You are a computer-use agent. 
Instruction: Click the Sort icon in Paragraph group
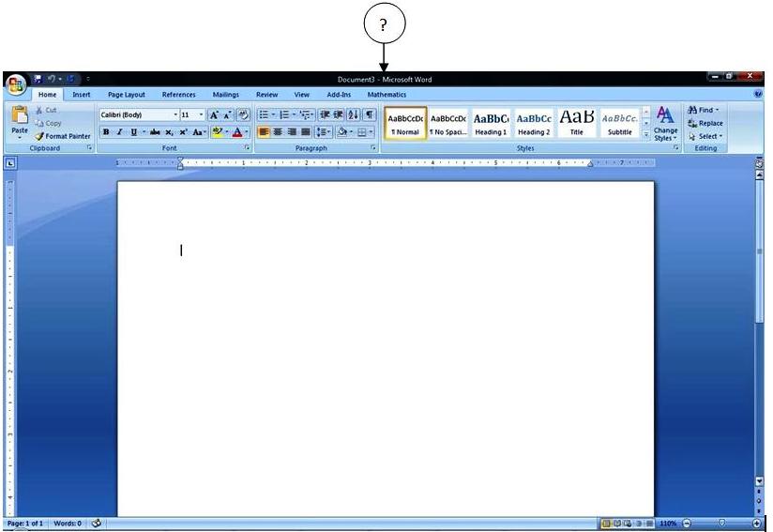tap(354, 114)
